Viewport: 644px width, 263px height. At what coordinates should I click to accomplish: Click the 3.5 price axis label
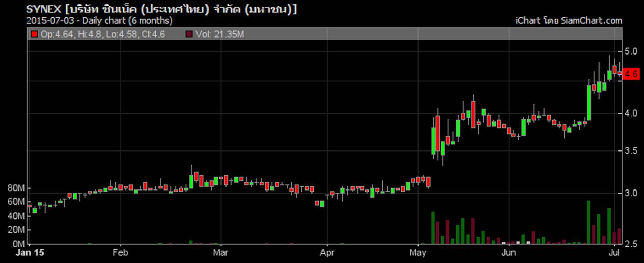click(x=631, y=151)
